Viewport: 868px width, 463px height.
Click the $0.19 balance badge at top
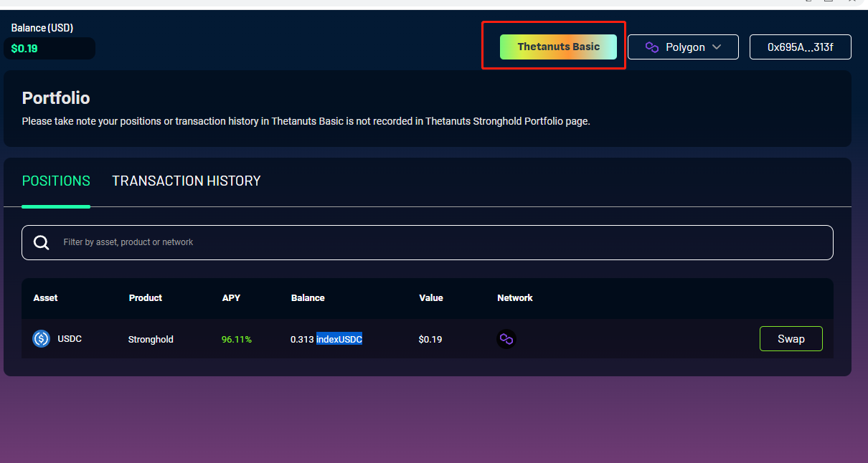pyautogui.click(x=49, y=49)
